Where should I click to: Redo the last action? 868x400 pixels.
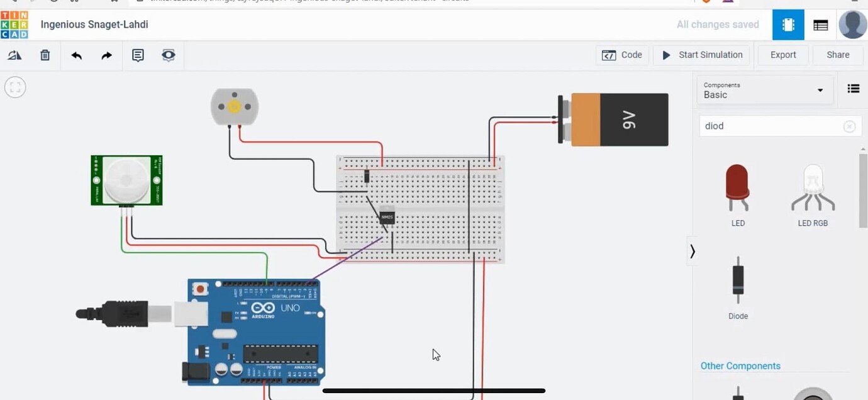point(106,55)
